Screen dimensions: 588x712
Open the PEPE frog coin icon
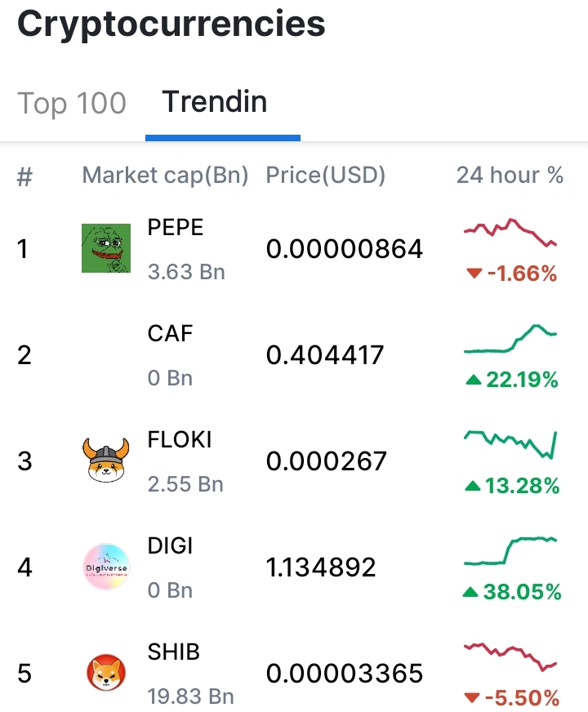[x=106, y=248]
